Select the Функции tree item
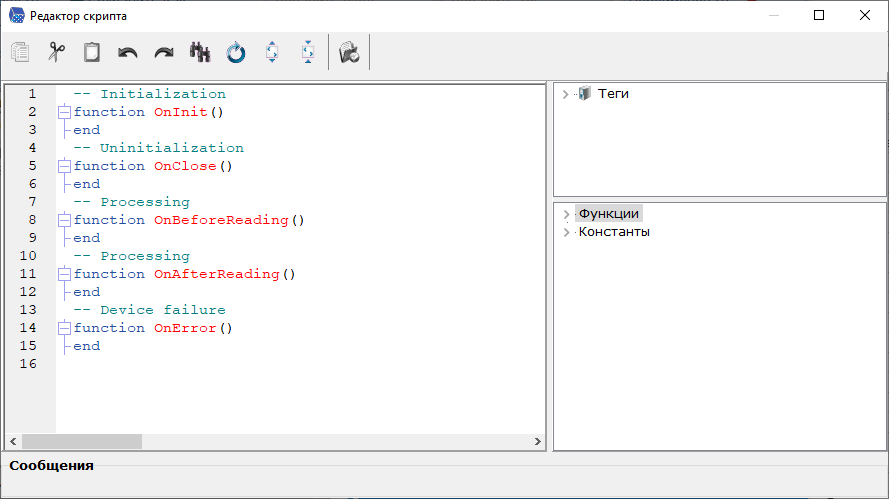 click(x=608, y=213)
